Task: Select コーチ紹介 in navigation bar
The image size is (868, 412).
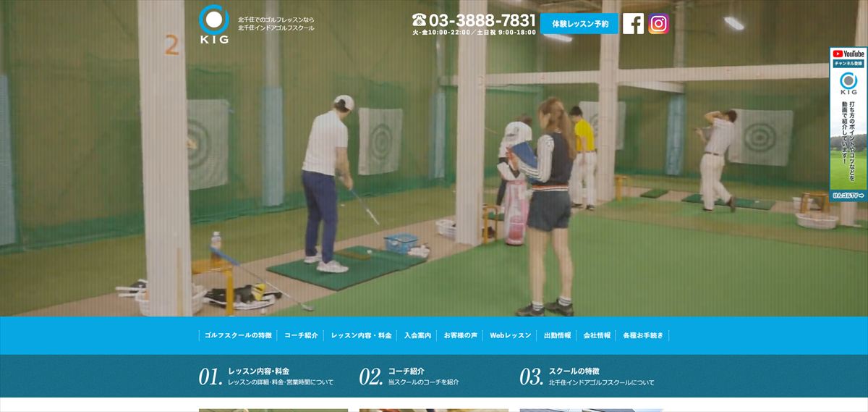Action: 301,336
